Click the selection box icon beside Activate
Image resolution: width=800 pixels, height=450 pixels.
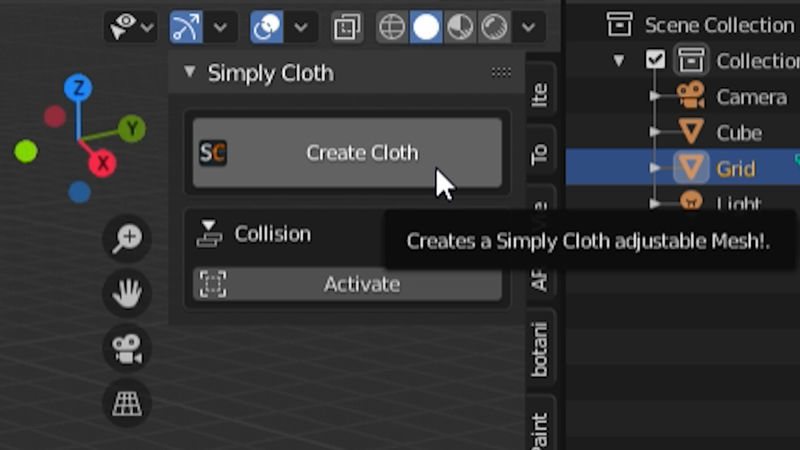click(213, 284)
